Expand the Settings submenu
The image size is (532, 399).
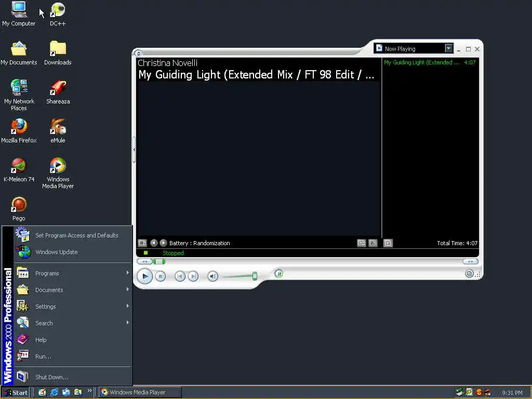point(73,307)
